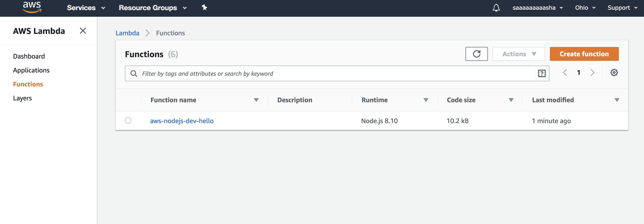Open the table preferences gear
Image resolution: width=644 pixels, height=224 pixels.
(x=614, y=72)
